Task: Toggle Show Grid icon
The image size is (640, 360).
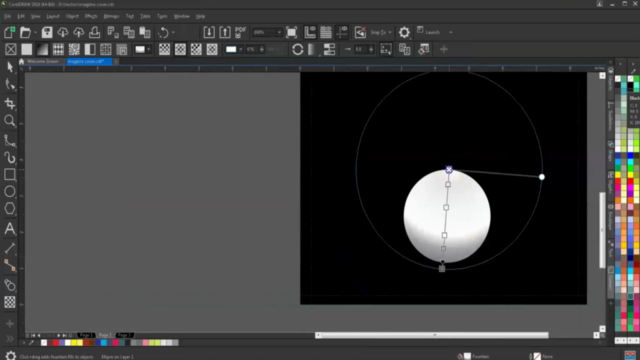Action: pyautogui.click(x=326, y=32)
